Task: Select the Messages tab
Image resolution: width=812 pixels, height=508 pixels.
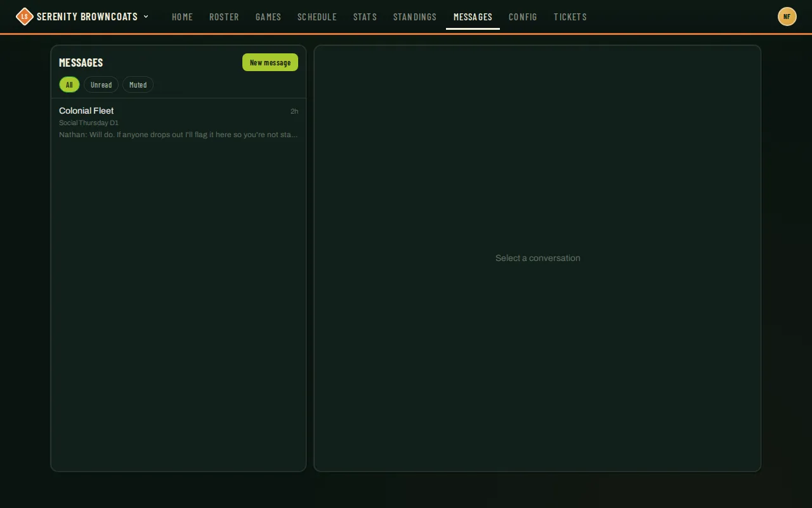Action: click(473, 17)
